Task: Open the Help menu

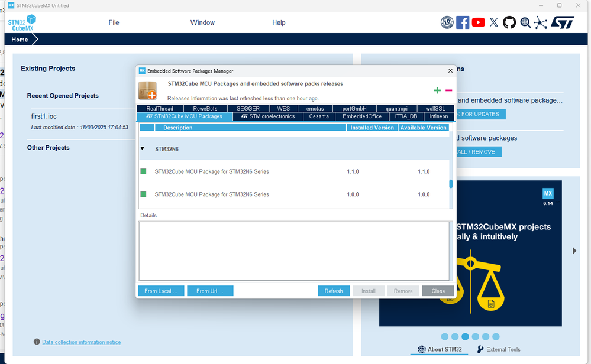Action: [279, 22]
